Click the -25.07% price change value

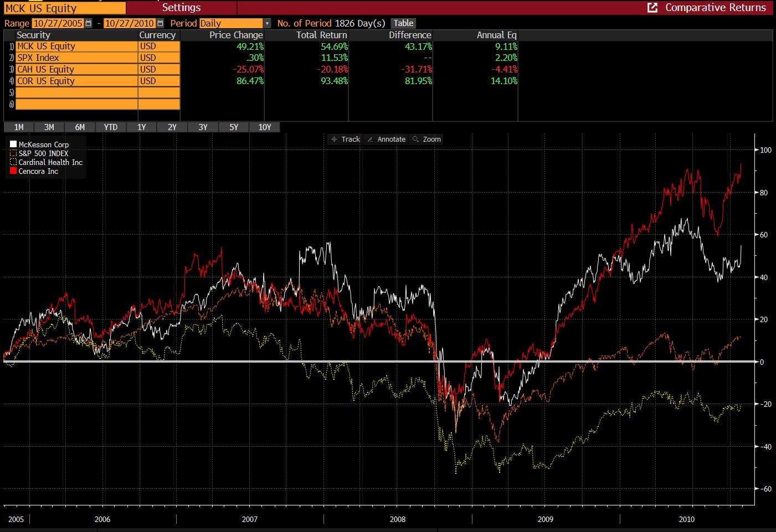249,69
